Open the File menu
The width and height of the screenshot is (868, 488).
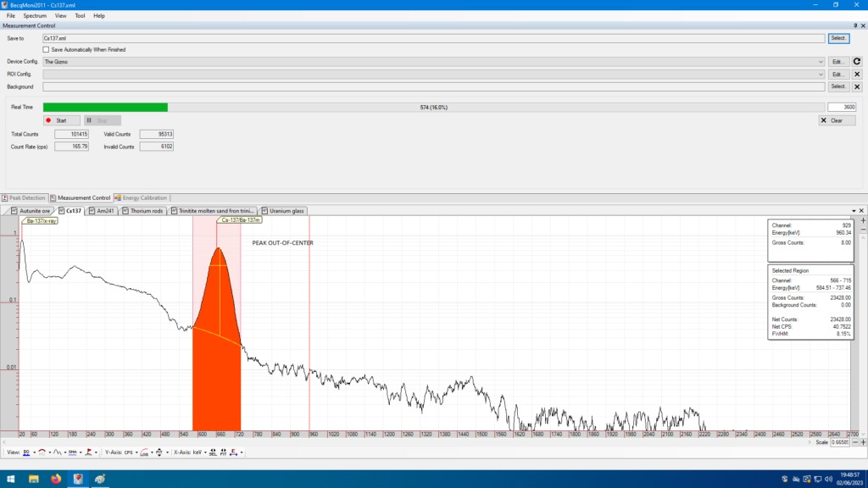10,15
